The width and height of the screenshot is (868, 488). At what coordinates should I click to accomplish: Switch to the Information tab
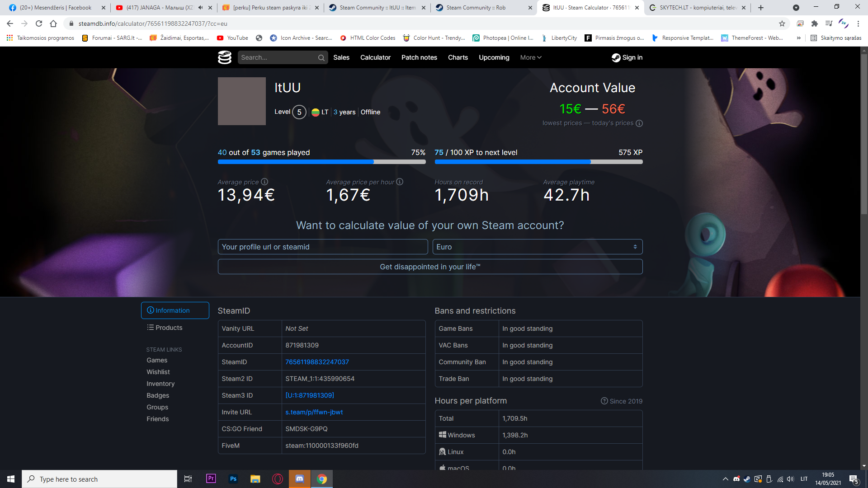click(175, 310)
